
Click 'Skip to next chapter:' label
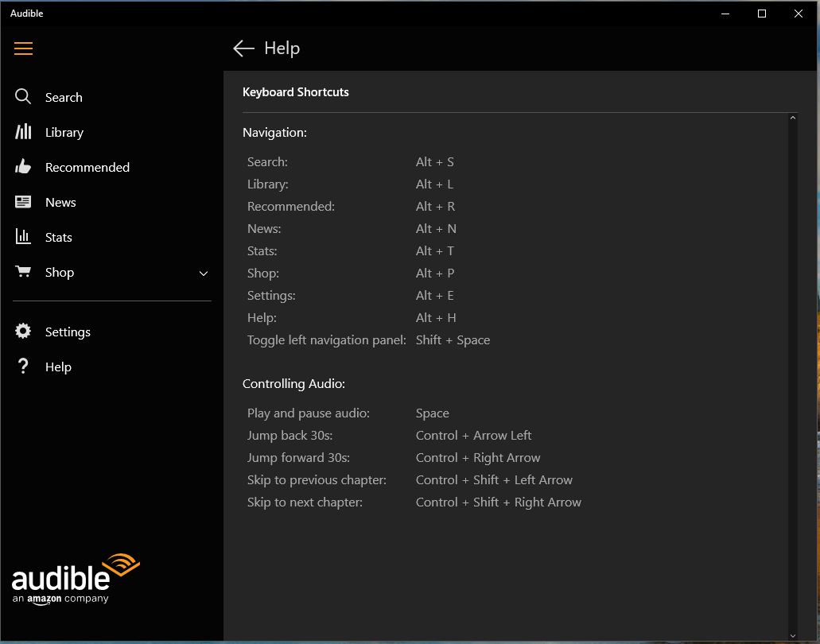(x=305, y=502)
